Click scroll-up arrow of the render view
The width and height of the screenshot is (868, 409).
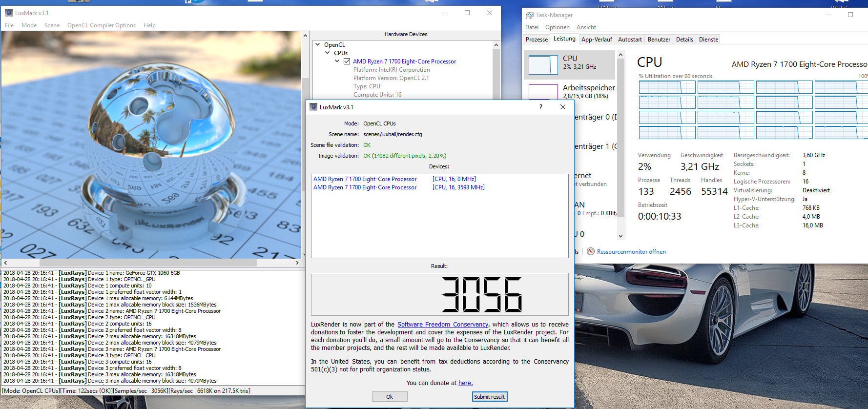306,36
